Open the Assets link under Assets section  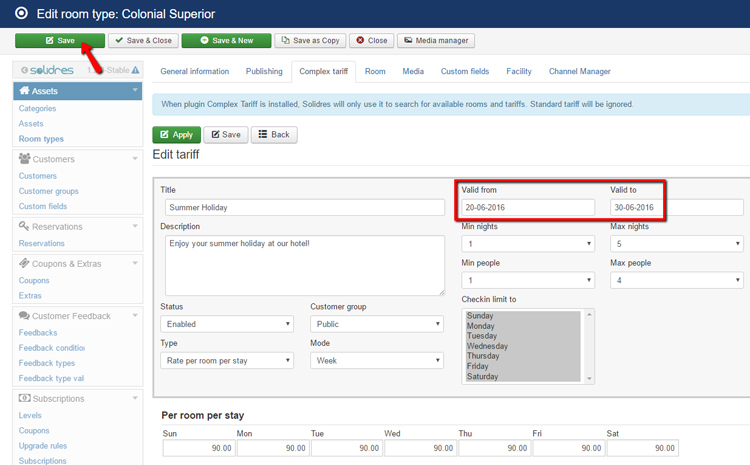[x=31, y=123]
